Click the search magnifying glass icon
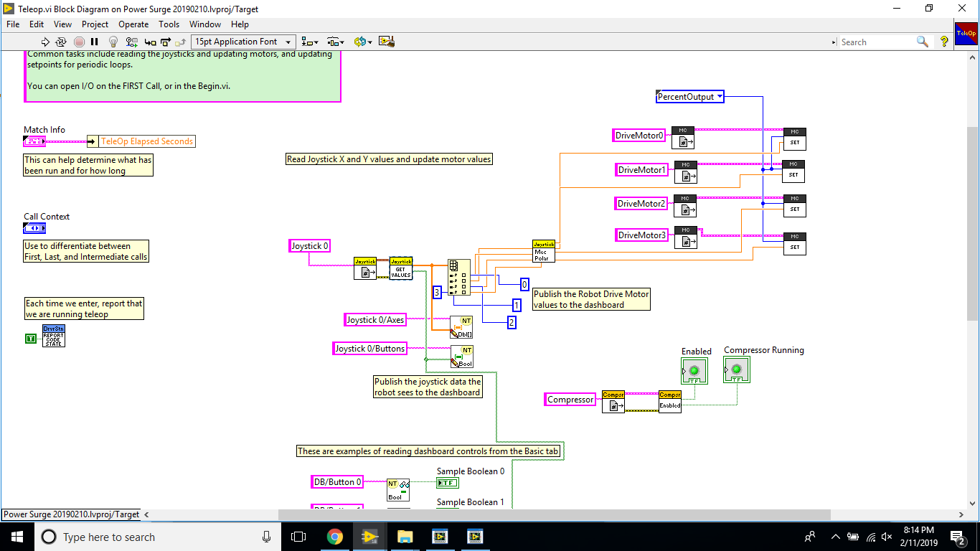Image resolution: width=980 pixels, height=551 pixels. click(x=923, y=42)
